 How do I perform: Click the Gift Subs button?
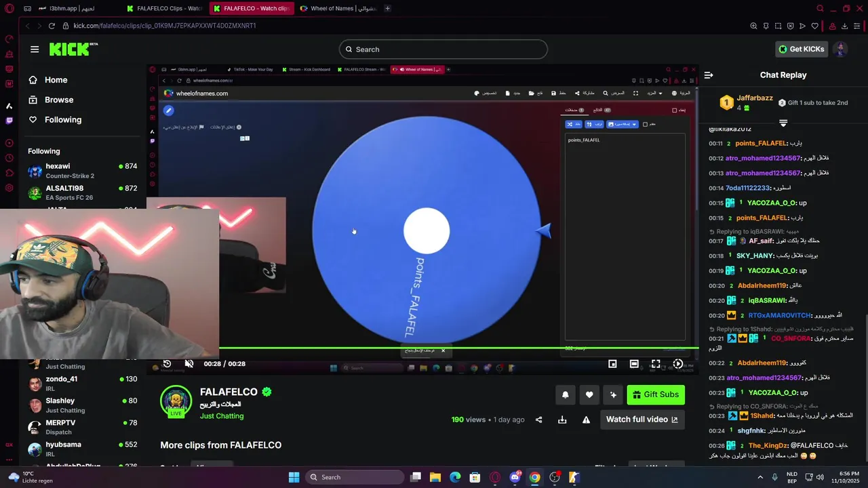[x=656, y=394]
